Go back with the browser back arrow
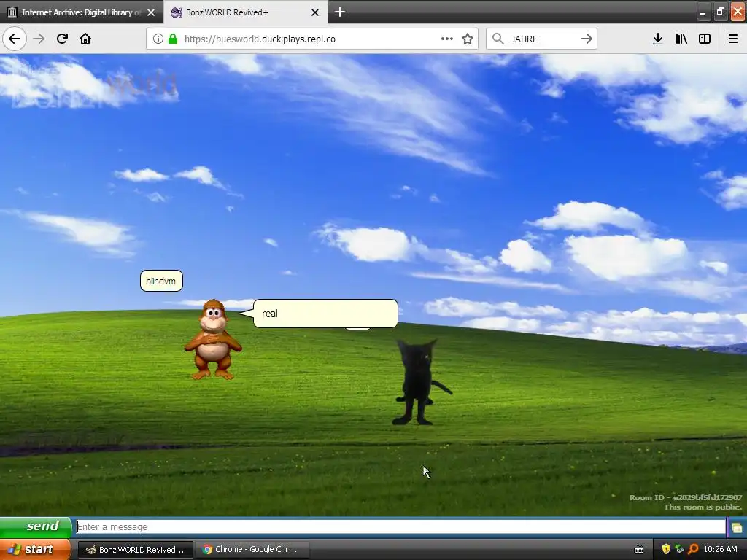This screenshot has width=747, height=560. click(x=15, y=39)
